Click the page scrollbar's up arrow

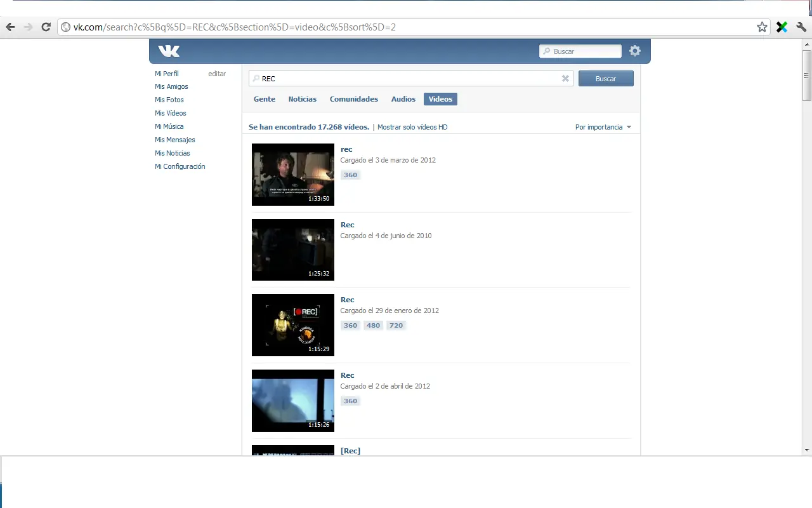tap(807, 44)
